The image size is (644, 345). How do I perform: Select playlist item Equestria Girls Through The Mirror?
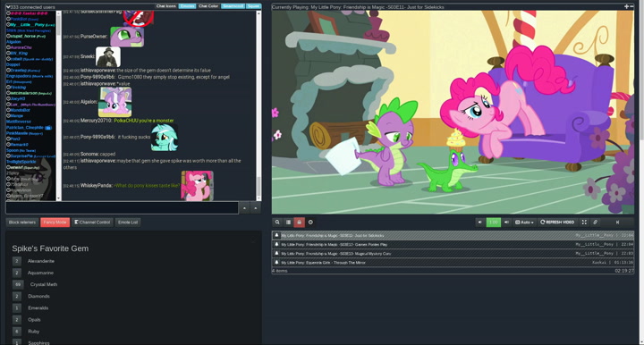453,263
